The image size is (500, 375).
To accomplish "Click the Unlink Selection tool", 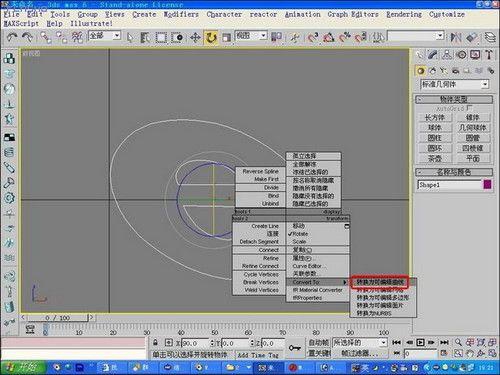I will 61,37.
